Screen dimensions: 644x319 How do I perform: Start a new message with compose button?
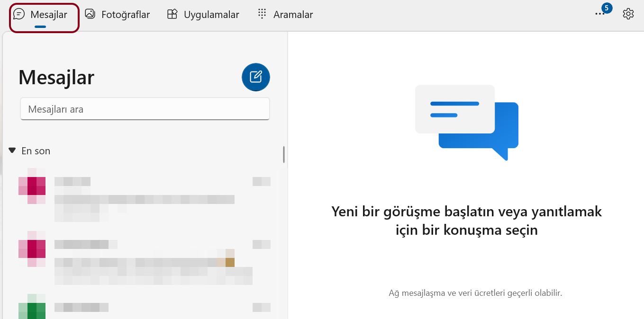tap(256, 77)
